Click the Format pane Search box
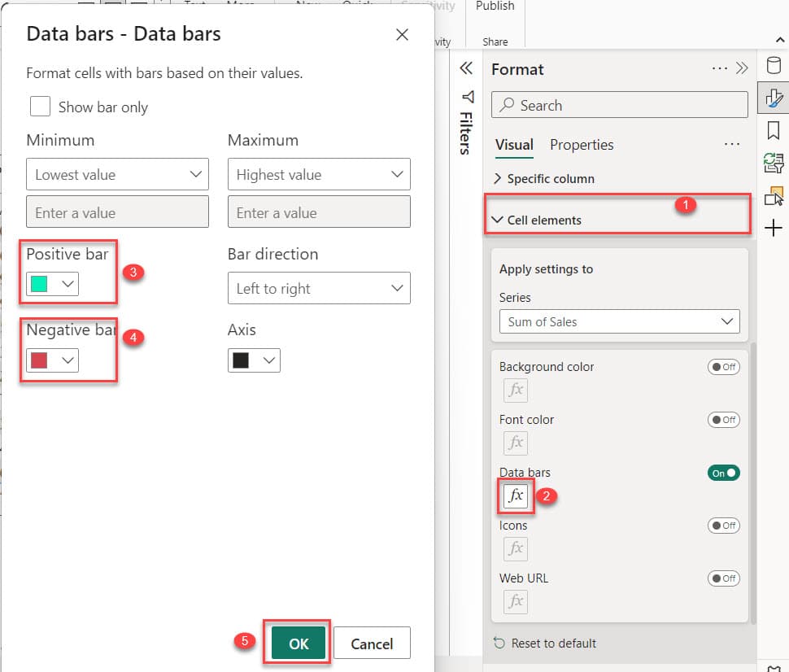This screenshot has height=672, width=789. point(620,105)
